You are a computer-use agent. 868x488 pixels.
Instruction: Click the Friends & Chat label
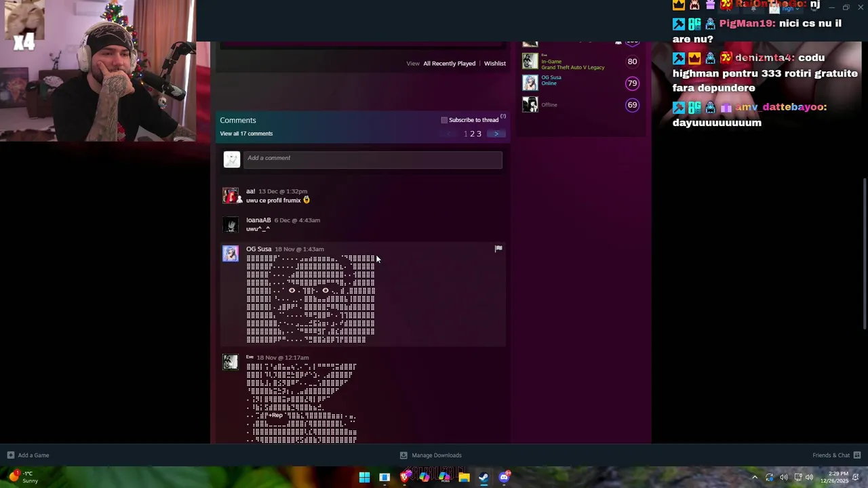(831, 455)
